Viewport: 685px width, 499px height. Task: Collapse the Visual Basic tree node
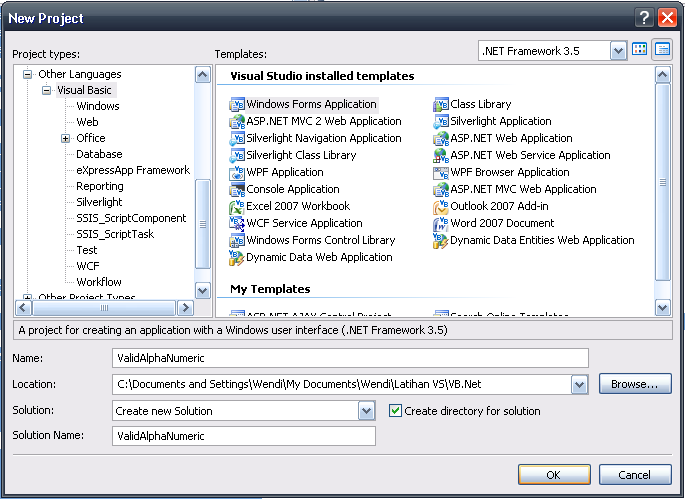46,90
